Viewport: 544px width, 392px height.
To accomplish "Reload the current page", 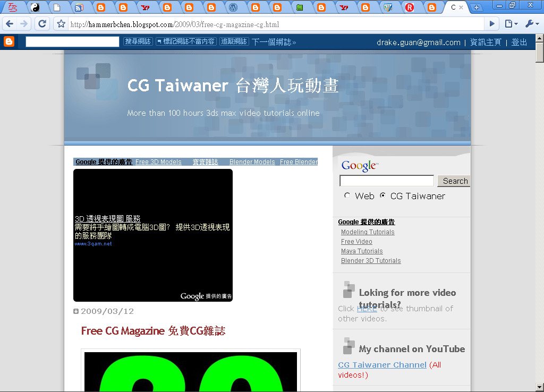I will 42,24.
